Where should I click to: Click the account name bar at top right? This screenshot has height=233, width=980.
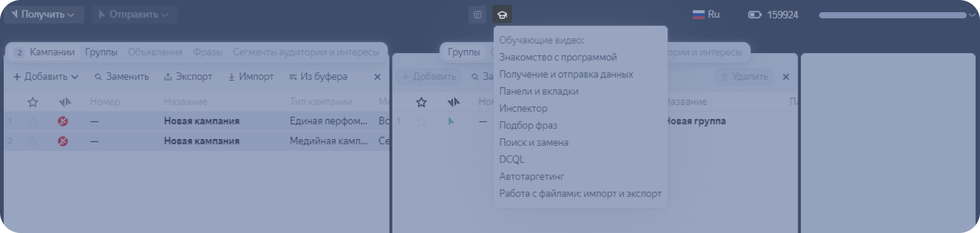click(892, 15)
